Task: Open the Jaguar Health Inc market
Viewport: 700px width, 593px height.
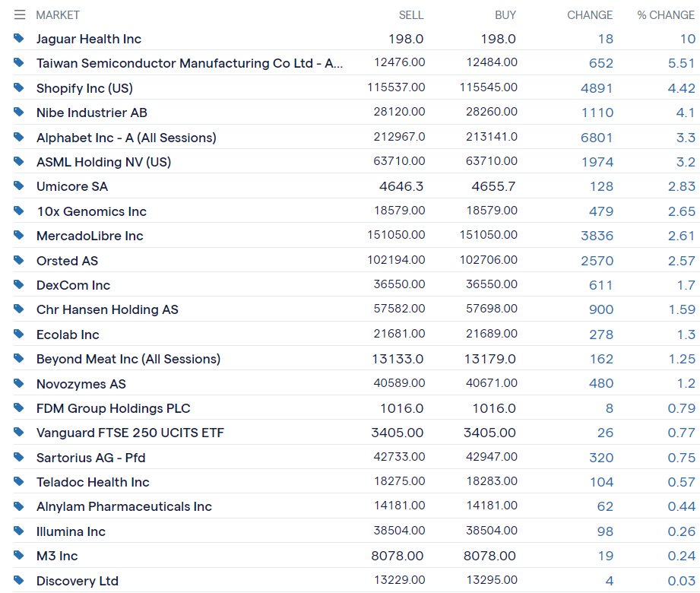Action: pyautogui.click(x=89, y=39)
